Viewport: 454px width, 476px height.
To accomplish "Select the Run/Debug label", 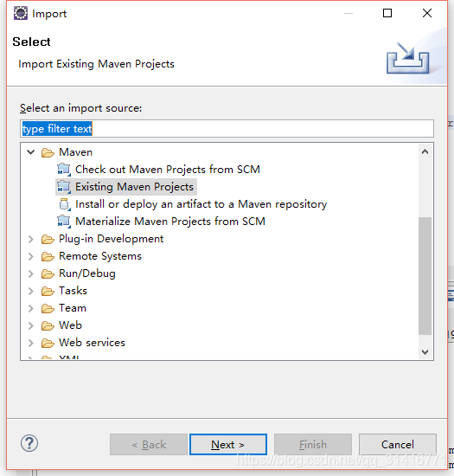I will coord(87,273).
